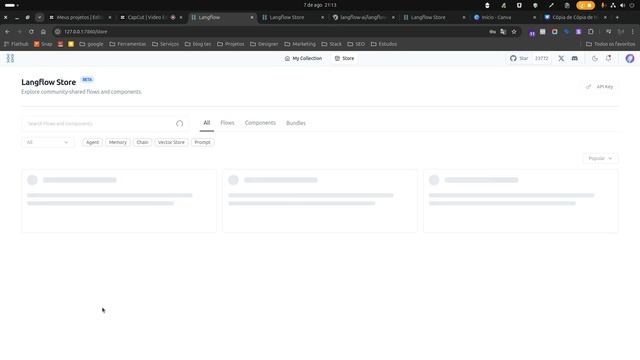
Task: Open the Store page in header
Action: point(344,58)
